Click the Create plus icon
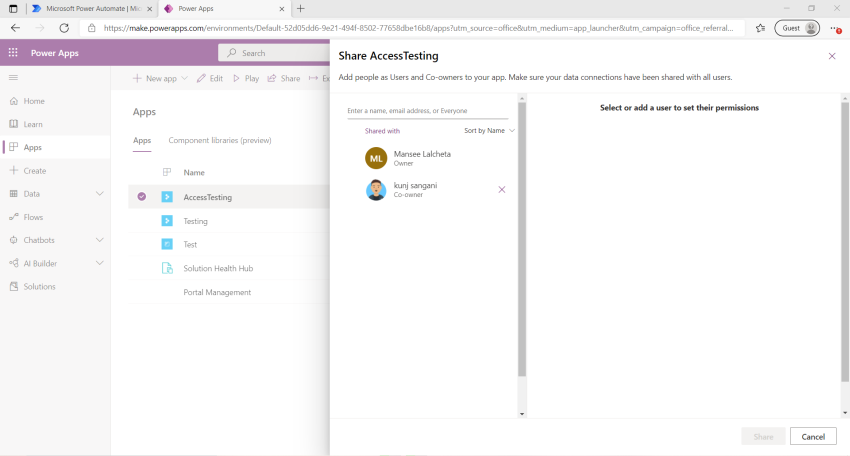The width and height of the screenshot is (850, 456). click(14, 170)
